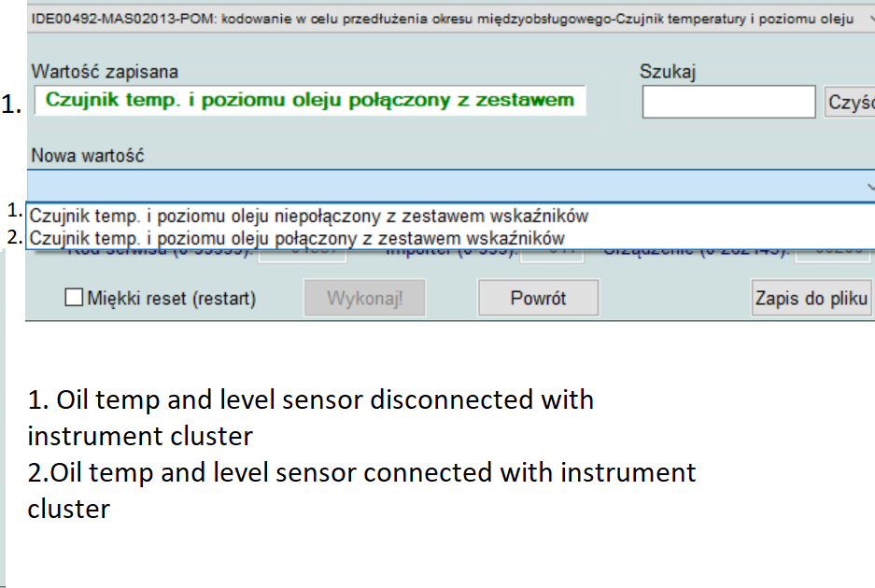The image size is (875, 588).
Task: Click the 'Miękki reset (restart)' label text
Action: 172,299
